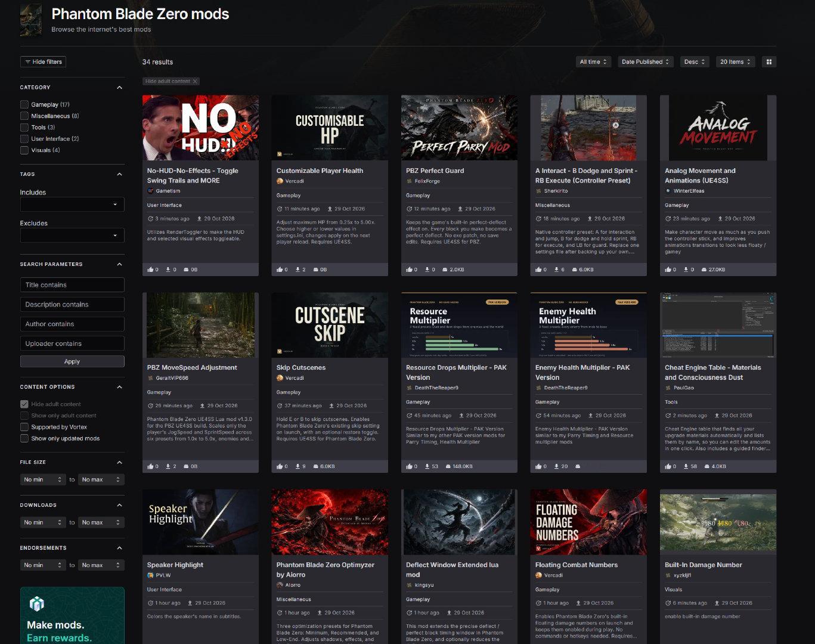Tick the Miscellaneous category checkbox
815x644 pixels.
(24, 116)
